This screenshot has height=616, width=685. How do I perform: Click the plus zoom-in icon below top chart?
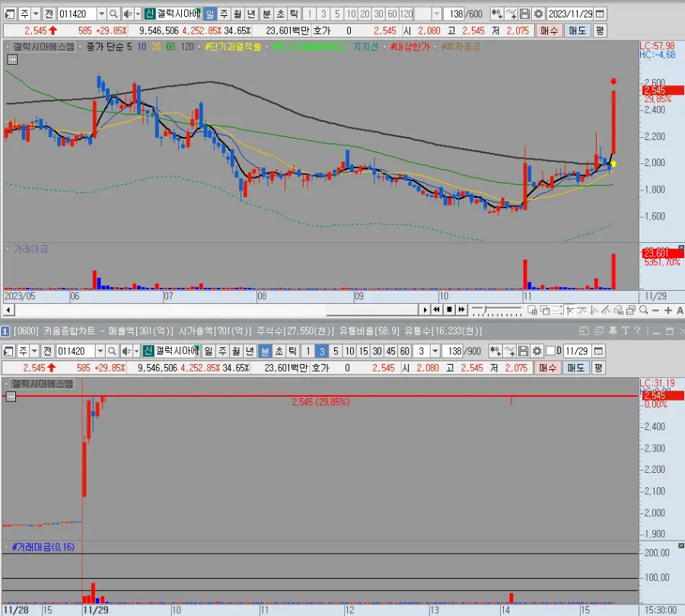click(x=668, y=311)
